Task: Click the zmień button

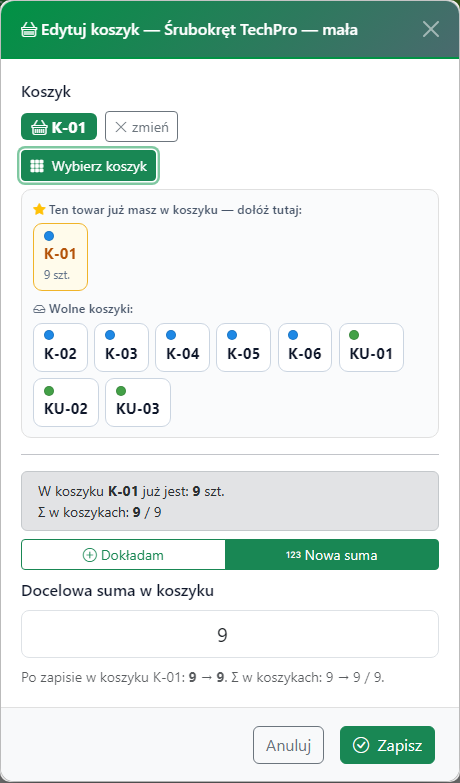Action: click(x=141, y=126)
